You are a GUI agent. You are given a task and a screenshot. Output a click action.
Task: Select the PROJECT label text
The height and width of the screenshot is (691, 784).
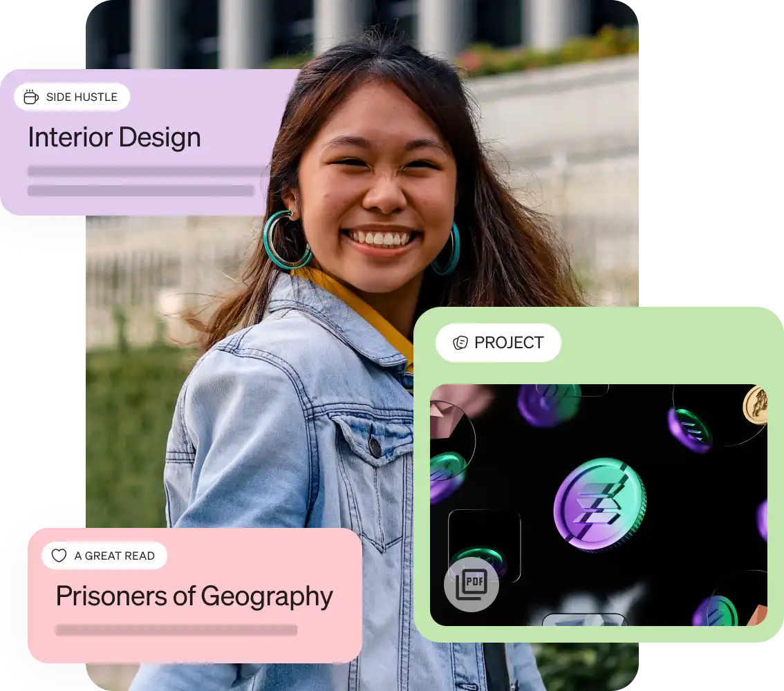coord(509,343)
